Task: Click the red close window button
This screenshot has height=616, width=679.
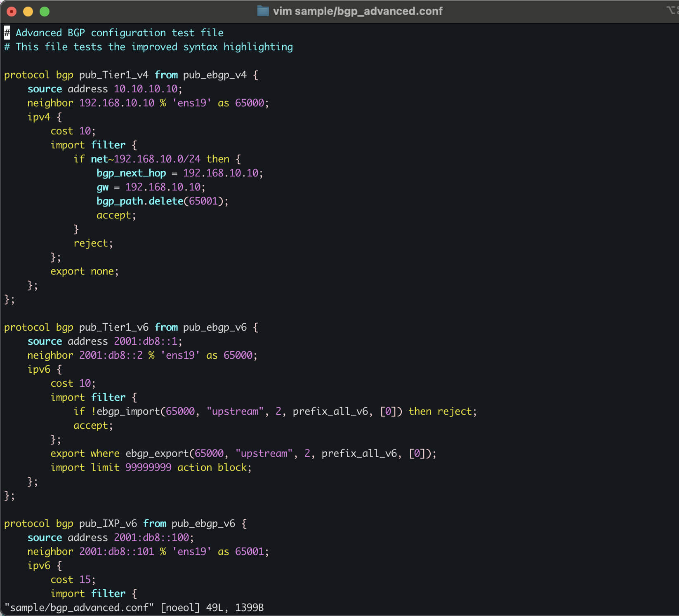Action: (x=12, y=12)
